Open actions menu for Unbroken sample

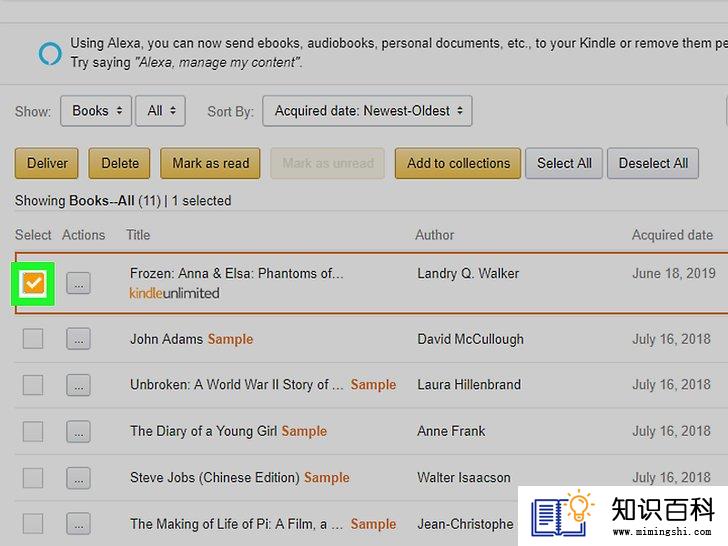[x=78, y=385]
